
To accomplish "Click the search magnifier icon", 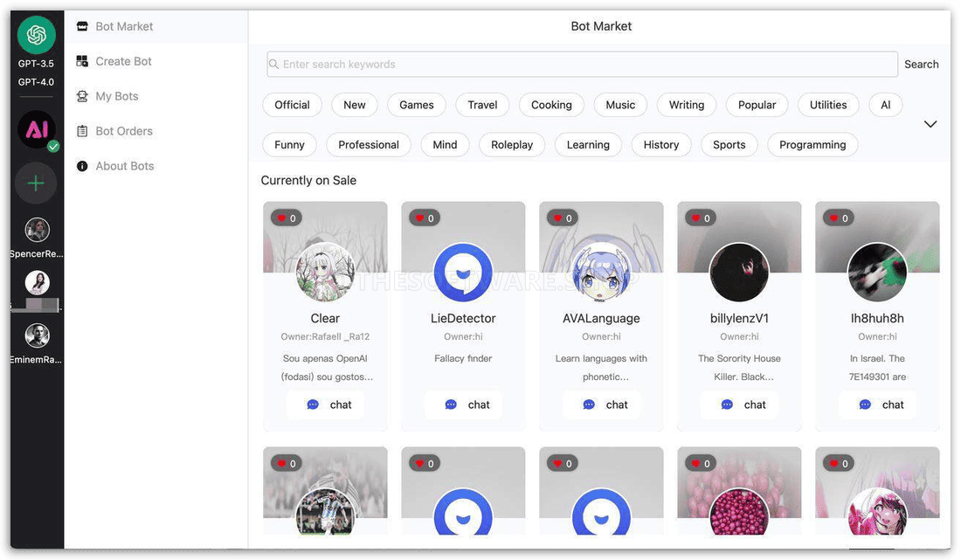I will click(274, 65).
